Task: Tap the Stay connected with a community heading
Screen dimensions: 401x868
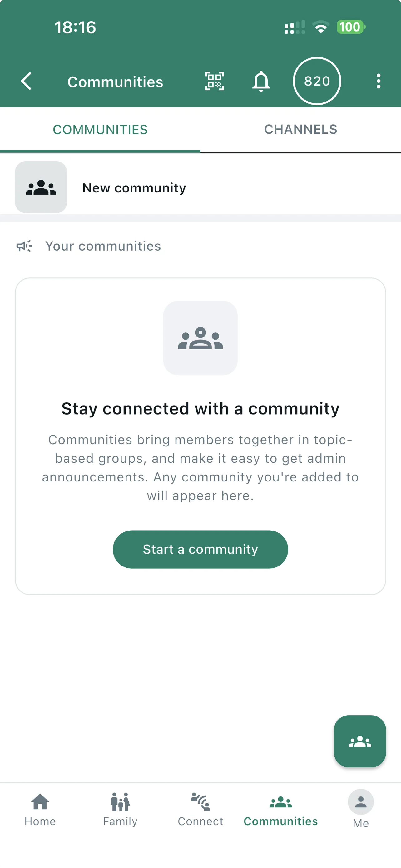Action: pyautogui.click(x=200, y=409)
